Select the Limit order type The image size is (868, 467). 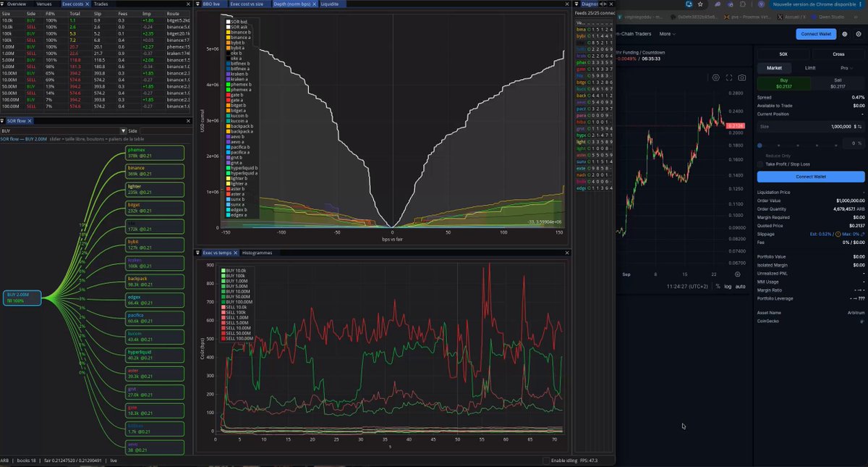pyautogui.click(x=811, y=68)
